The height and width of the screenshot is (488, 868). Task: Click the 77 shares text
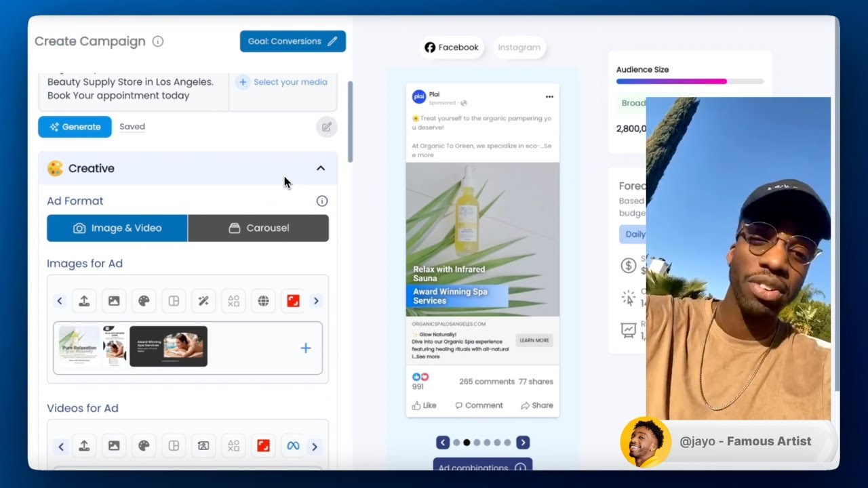tap(536, 382)
